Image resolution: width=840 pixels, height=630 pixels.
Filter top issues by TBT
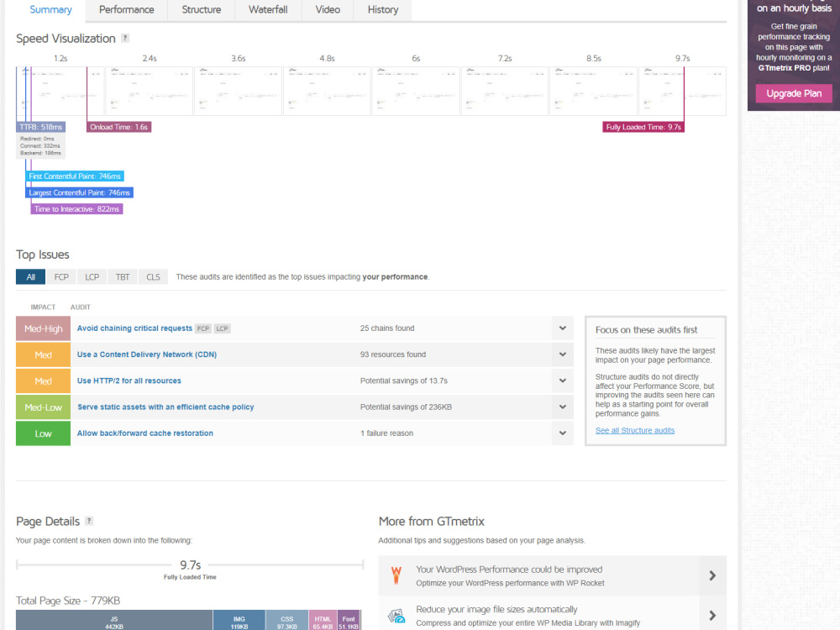tap(122, 277)
